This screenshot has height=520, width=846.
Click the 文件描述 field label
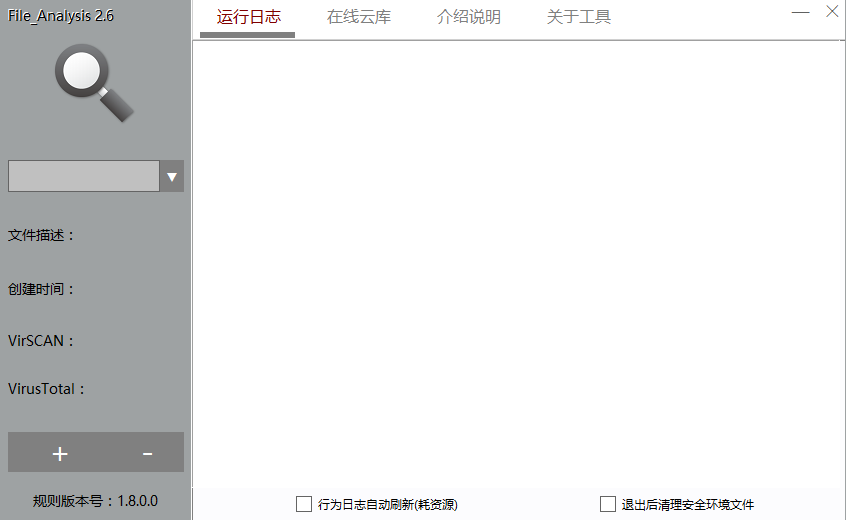[41, 236]
